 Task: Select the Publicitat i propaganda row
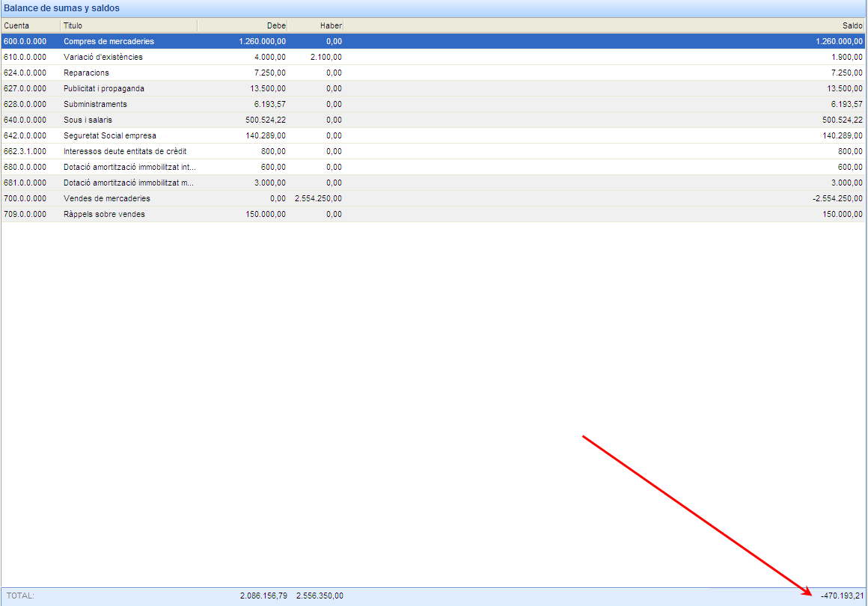click(x=103, y=88)
